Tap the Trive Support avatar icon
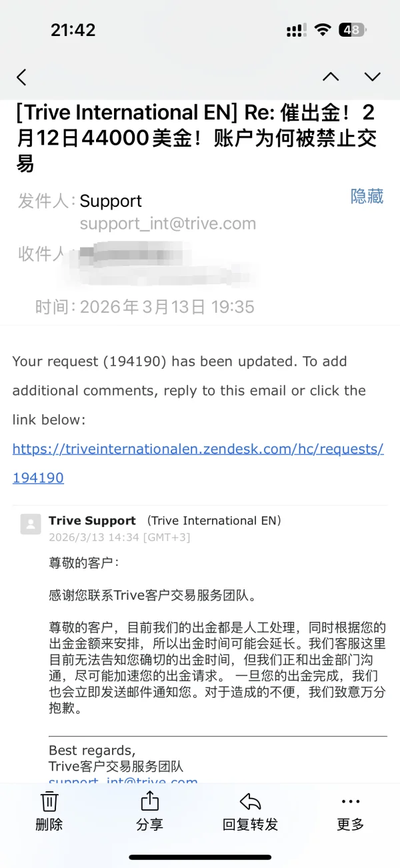400x868 pixels. coord(31,524)
